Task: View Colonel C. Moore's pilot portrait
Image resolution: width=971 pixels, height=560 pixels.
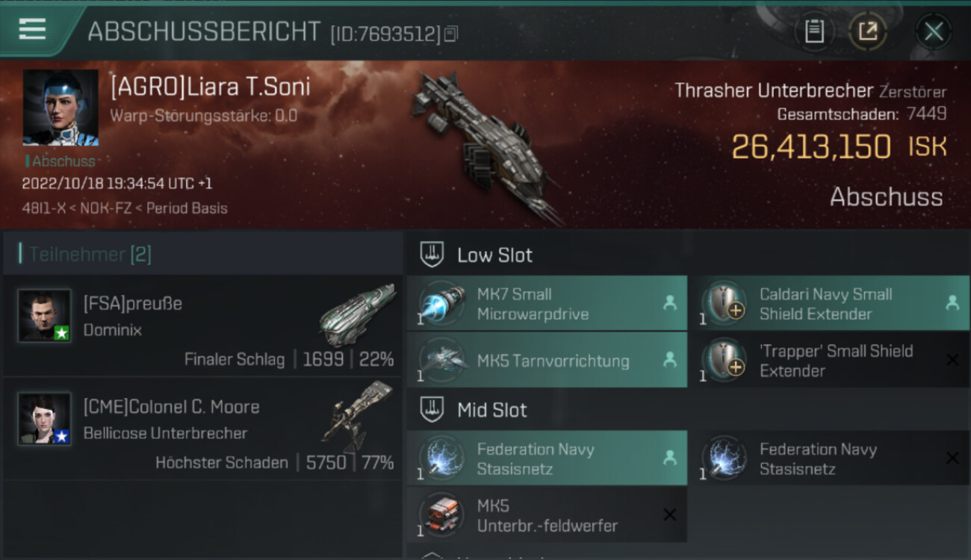Action: pos(45,419)
